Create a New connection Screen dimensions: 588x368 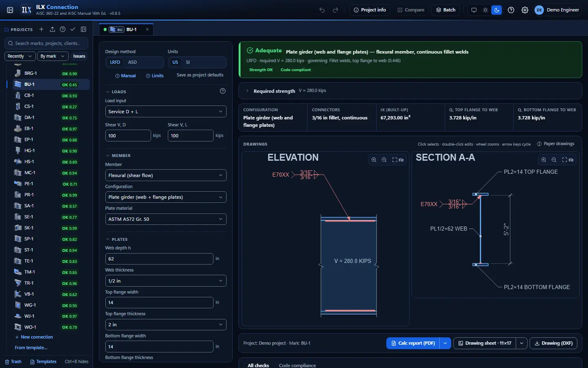pos(34,337)
